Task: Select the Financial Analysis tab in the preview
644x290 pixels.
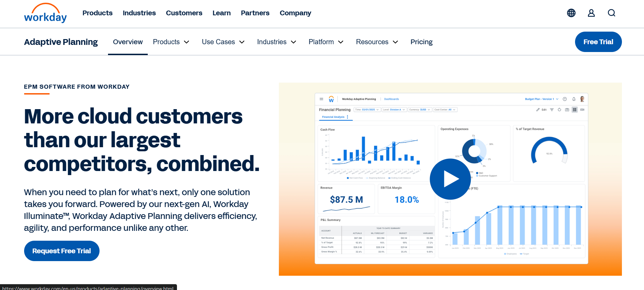Action: [x=333, y=117]
